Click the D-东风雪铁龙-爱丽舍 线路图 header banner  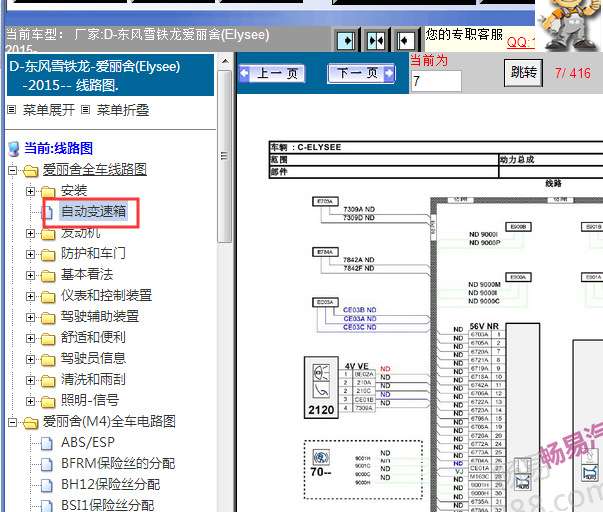tap(110, 75)
